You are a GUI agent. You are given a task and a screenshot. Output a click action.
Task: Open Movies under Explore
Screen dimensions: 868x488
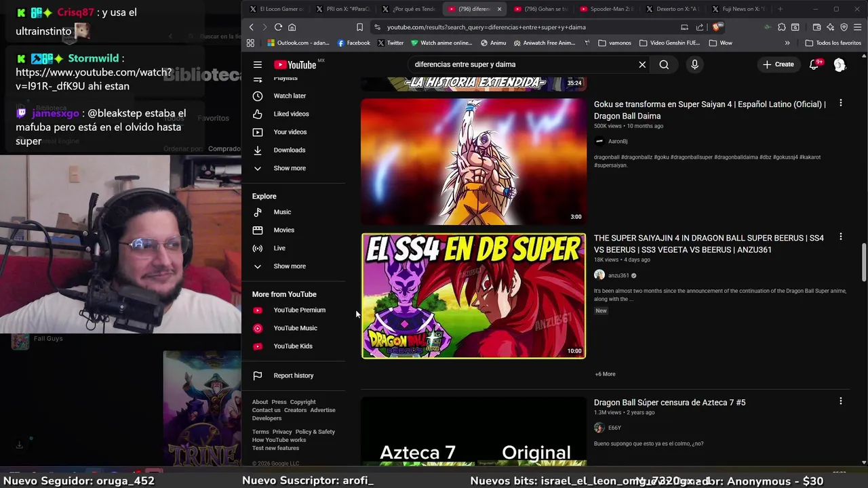283,230
